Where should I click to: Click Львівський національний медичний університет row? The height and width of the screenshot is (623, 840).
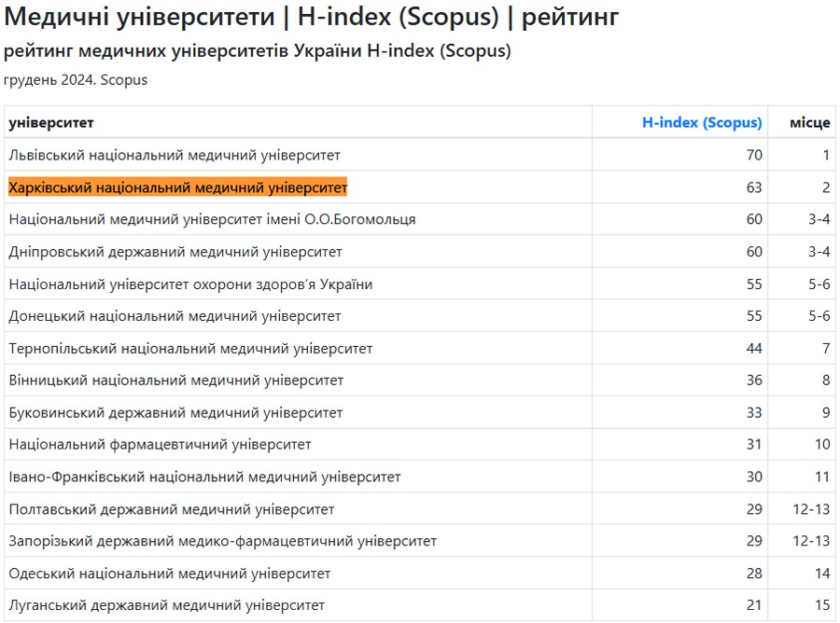click(x=175, y=155)
